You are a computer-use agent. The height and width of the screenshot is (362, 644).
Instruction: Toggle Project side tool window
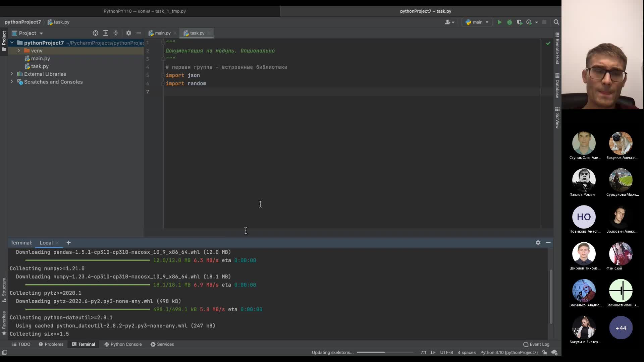click(x=4, y=41)
